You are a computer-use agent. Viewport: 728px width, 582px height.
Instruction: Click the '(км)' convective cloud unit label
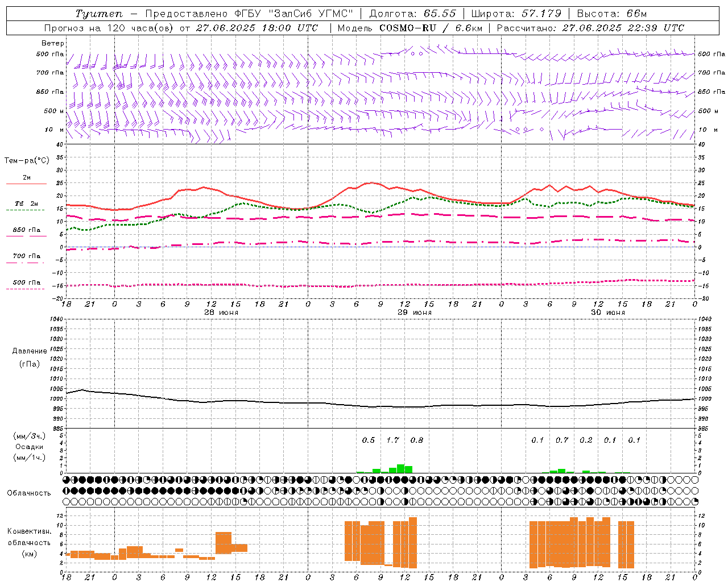coord(30,554)
